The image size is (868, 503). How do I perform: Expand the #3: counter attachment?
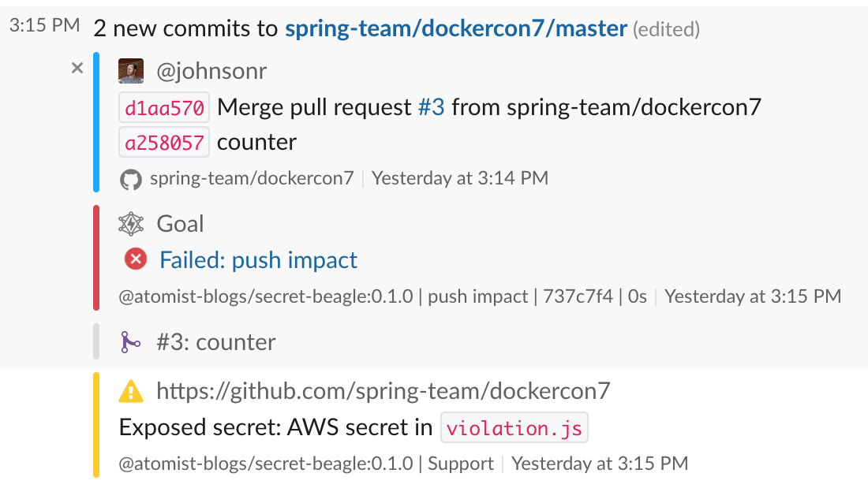(x=215, y=342)
